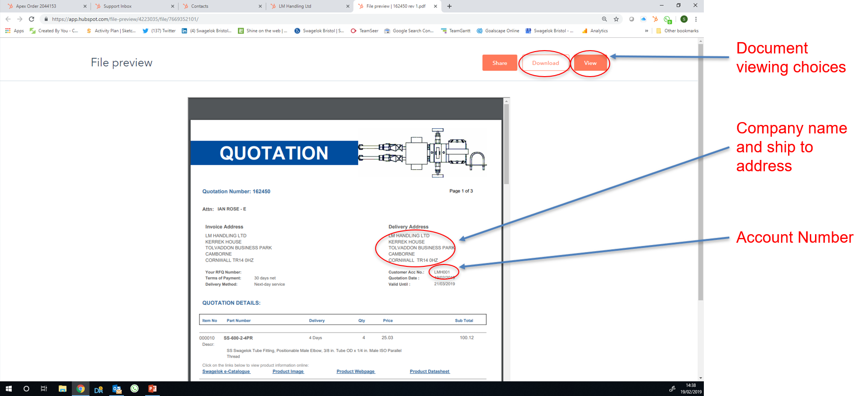This screenshot has width=868, height=396.
Task: Open the Product Image link
Action: point(288,371)
